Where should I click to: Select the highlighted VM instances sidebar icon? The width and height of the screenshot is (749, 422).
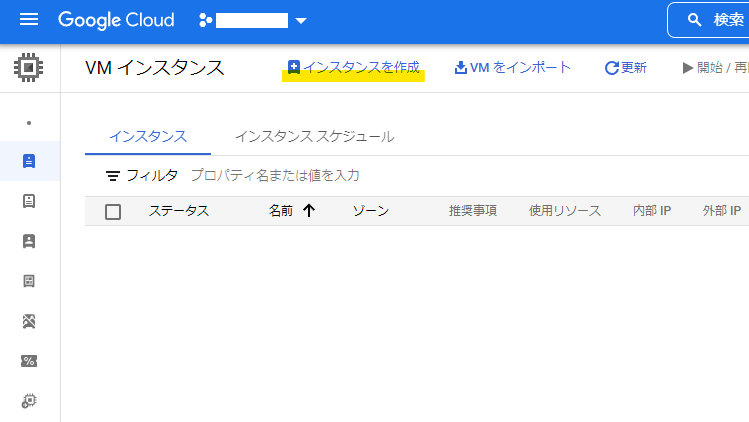[29, 161]
